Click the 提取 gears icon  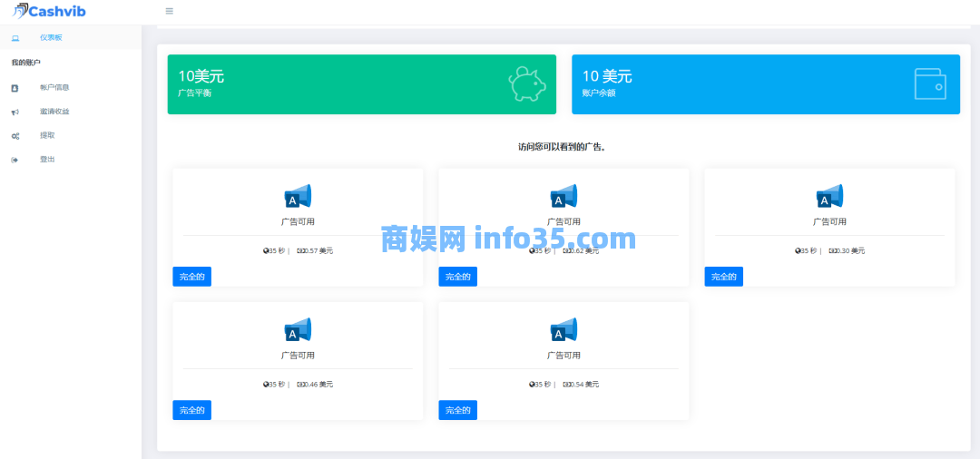coord(15,135)
